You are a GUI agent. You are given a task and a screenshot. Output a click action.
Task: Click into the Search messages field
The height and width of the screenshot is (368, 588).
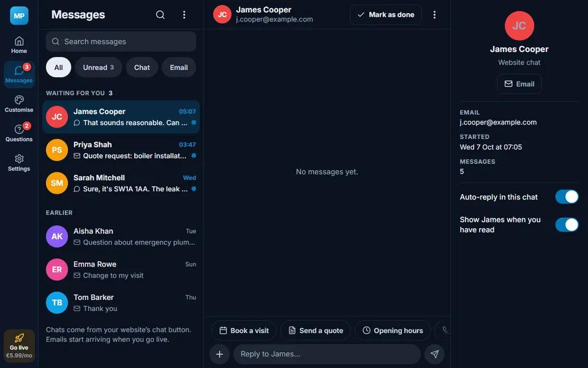coord(121,41)
